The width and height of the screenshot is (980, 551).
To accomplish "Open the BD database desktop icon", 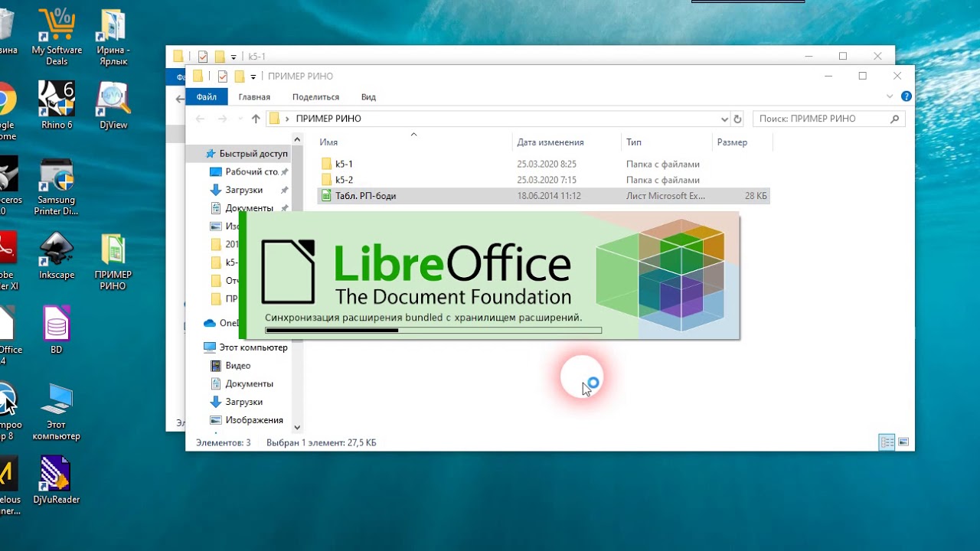I will [x=57, y=330].
